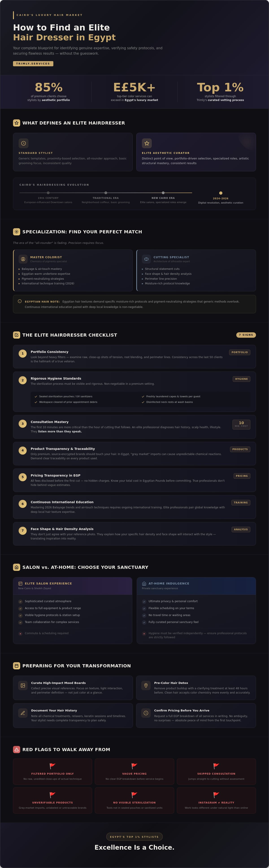Click the warning triangle icon beside Red Flags
This screenshot has width=269, height=868.
tap(17, 749)
